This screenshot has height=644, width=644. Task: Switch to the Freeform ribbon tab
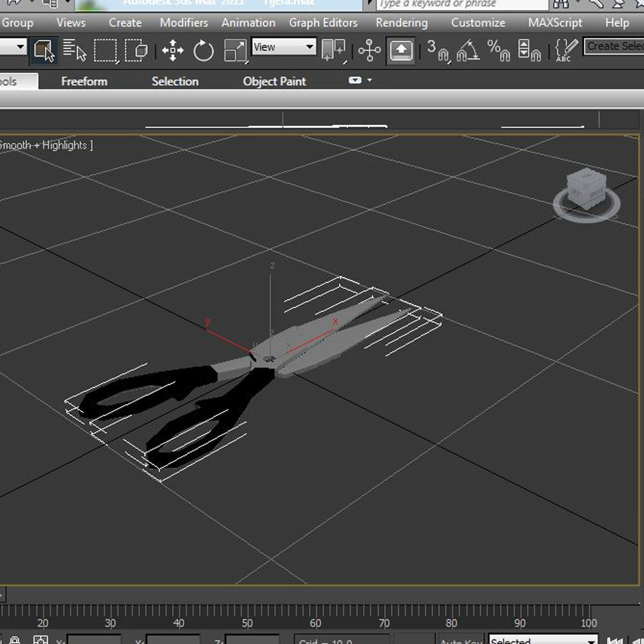click(x=84, y=81)
